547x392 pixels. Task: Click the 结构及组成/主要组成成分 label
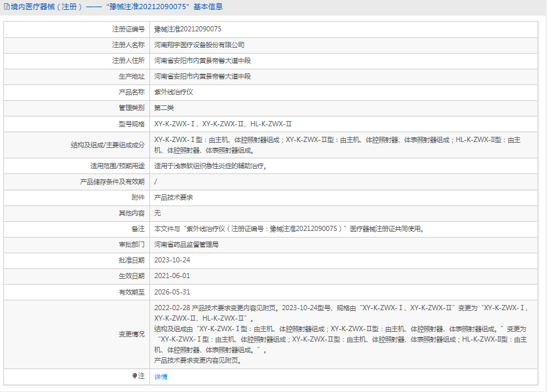tap(108, 145)
